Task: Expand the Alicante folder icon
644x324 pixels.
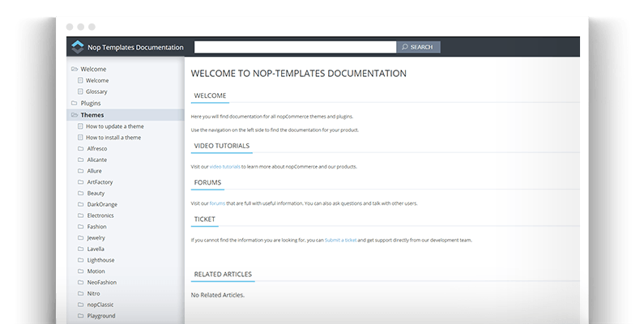Action: point(80,160)
